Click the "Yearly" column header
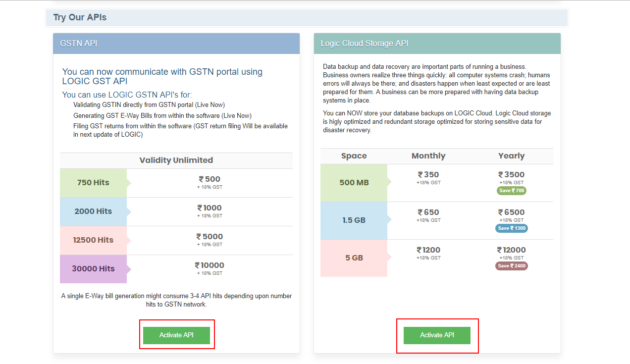Image resolution: width=630 pixels, height=364 pixels. 511,156
